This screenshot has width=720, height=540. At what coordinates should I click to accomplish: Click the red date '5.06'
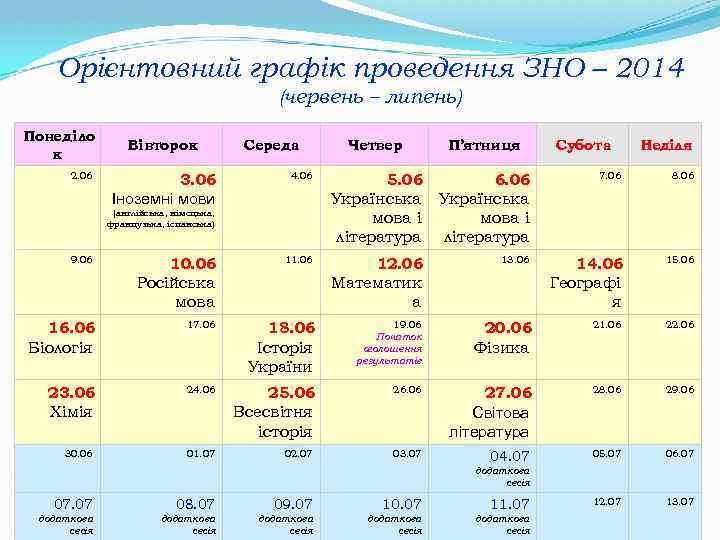coord(405,179)
